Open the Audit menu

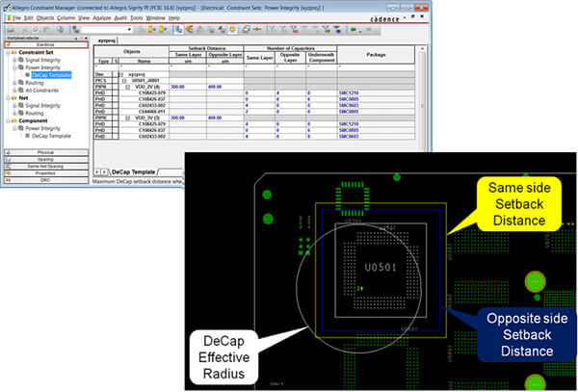120,17
